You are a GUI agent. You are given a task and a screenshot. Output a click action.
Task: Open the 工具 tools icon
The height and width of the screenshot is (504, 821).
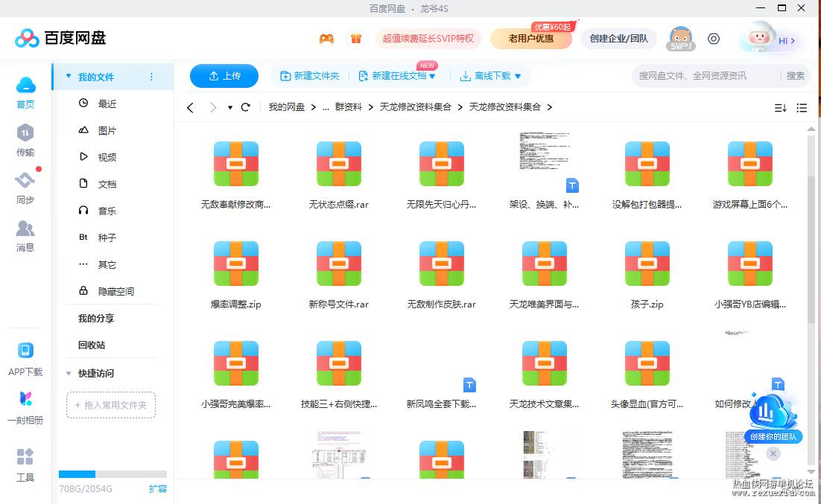coord(25,465)
